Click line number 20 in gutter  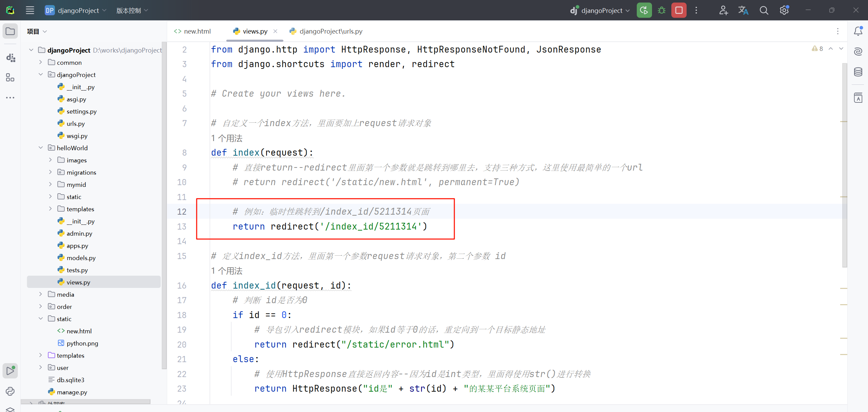(182, 344)
